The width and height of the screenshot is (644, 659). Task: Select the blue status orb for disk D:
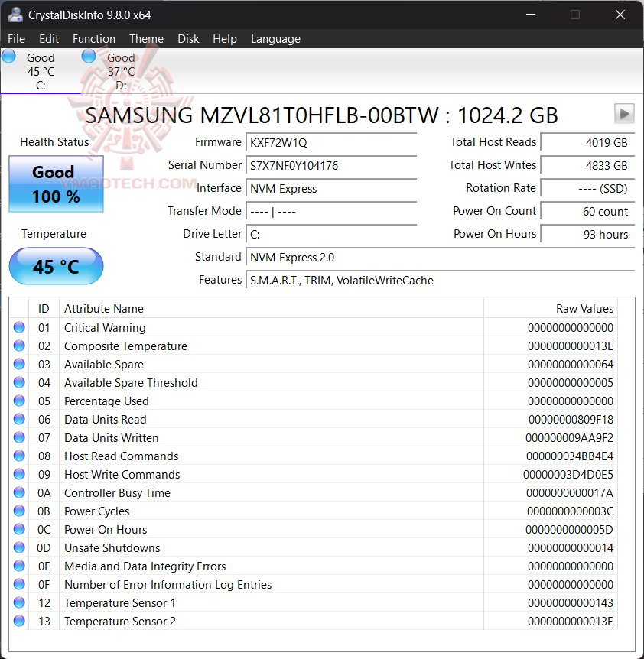pos(89,56)
